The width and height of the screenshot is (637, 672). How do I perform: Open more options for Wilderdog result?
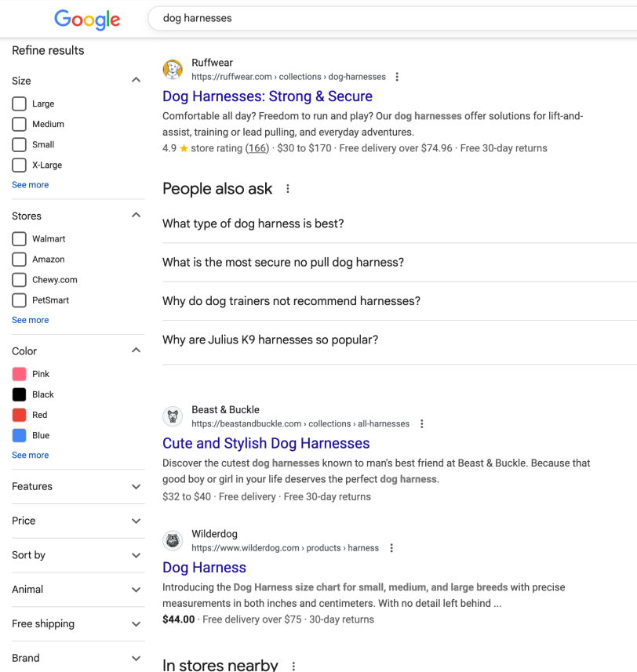click(391, 548)
